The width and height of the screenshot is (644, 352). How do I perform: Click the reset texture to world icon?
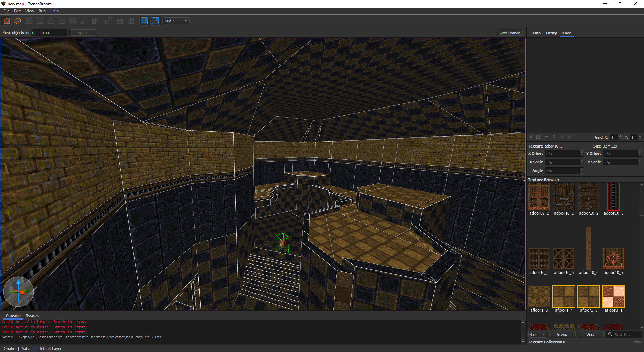[538, 137]
